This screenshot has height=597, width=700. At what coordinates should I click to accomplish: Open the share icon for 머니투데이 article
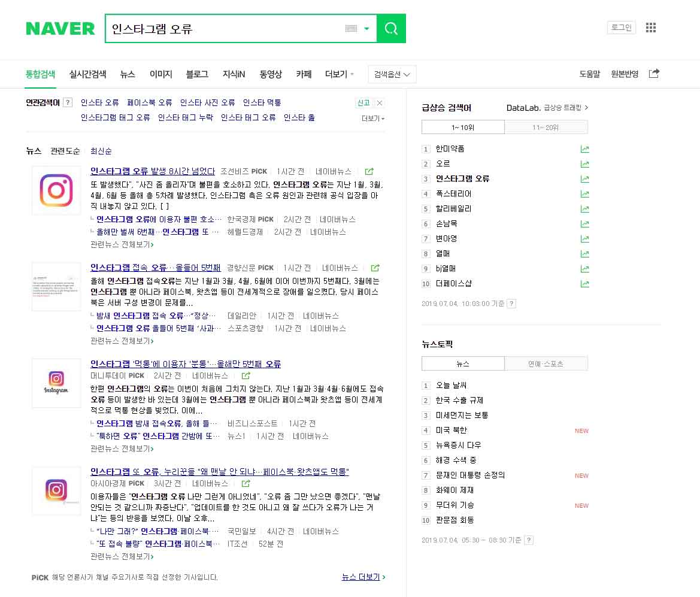tap(246, 375)
